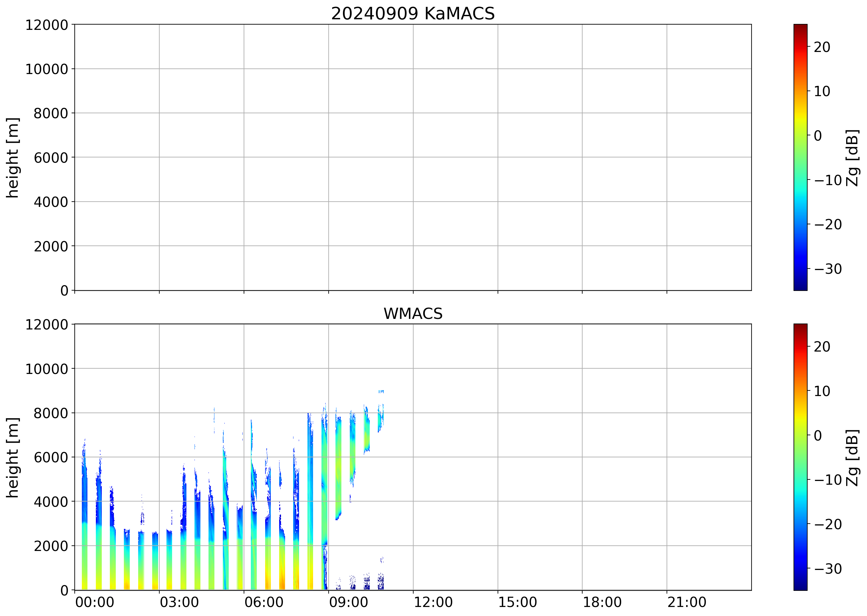Click the 12:00 x-axis tick label

click(x=433, y=602)
